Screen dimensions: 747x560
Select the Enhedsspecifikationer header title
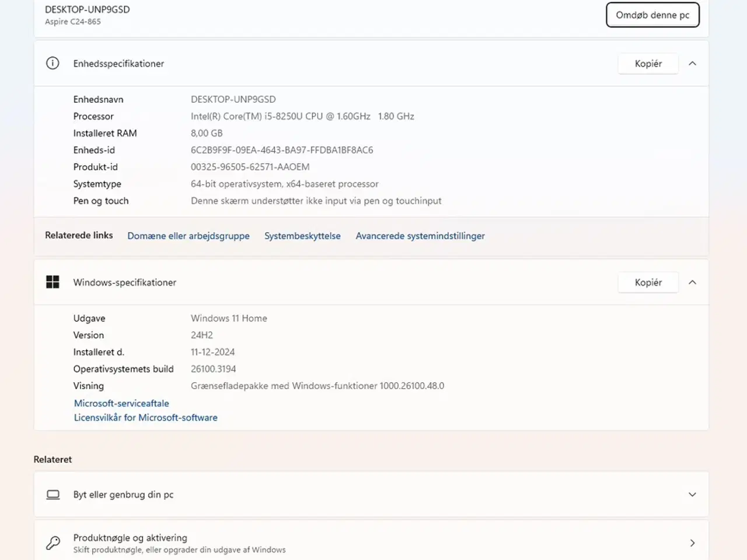pos(118,64)
